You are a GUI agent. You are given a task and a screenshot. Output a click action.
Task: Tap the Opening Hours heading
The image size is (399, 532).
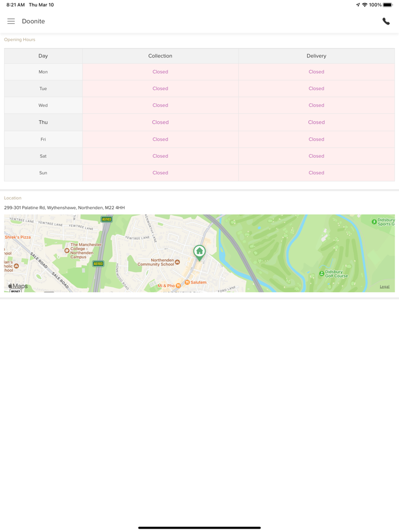tap(20, 40)
